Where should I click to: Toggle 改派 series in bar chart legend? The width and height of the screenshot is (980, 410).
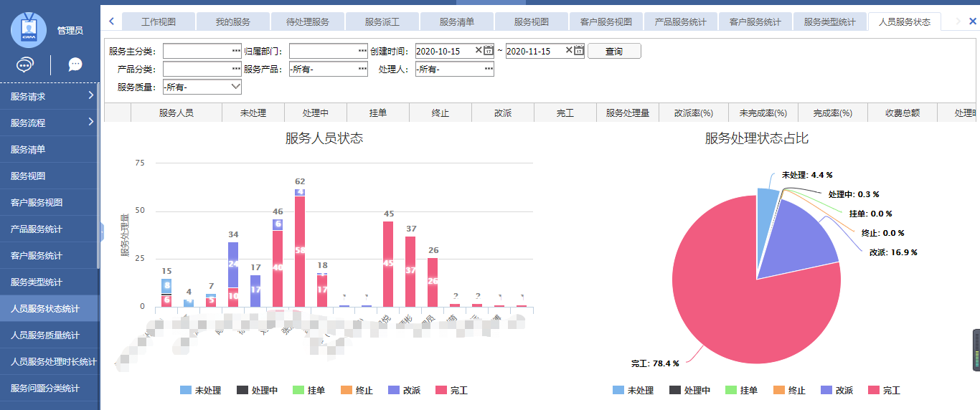pos(404,391)
